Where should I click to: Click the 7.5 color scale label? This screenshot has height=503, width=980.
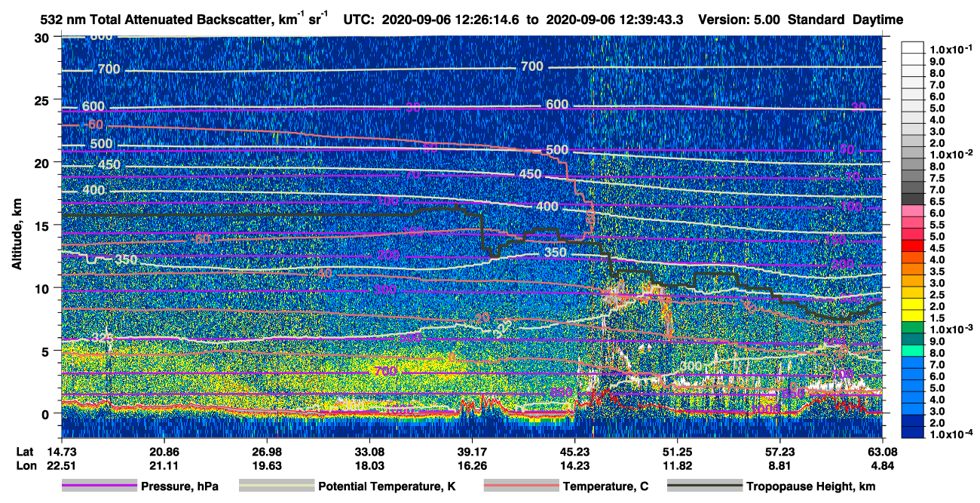coord(938,178)
